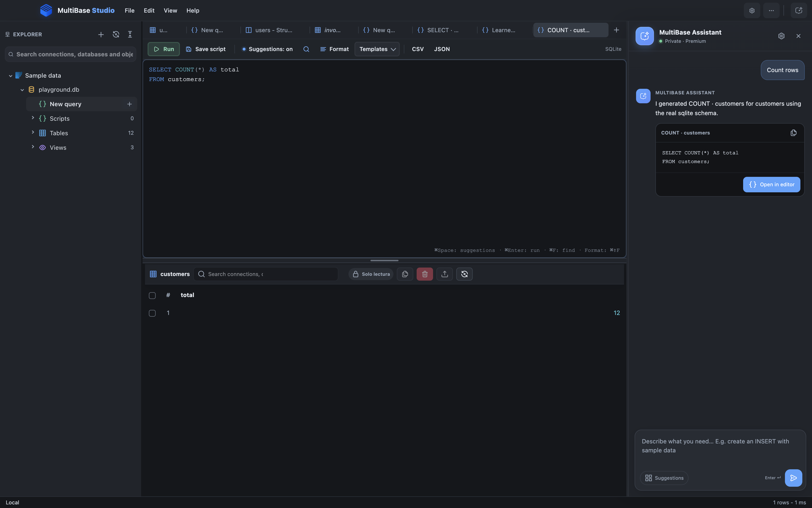Click the 1 rows - 1 ms status
Image resolution: width=812 pixels, height=508 pixels.
[x=789, y=502]
